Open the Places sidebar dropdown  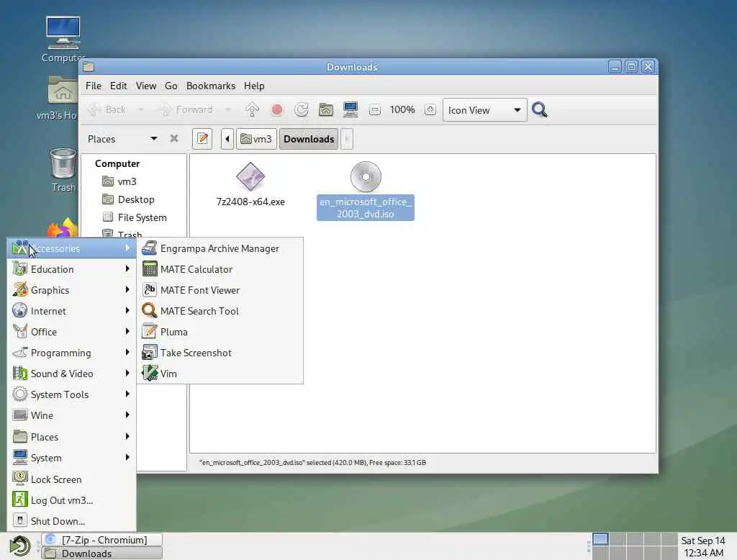pyautogui.click(x=122, y=139)
